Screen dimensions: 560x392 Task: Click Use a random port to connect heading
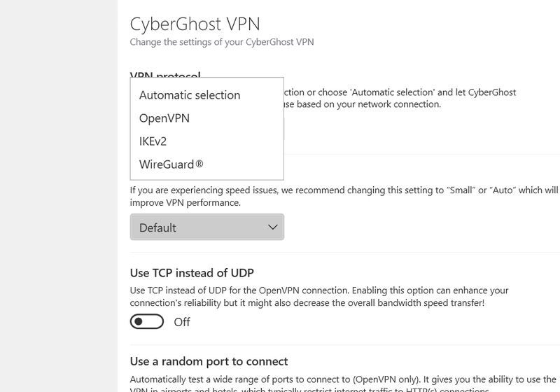point(209,361)
